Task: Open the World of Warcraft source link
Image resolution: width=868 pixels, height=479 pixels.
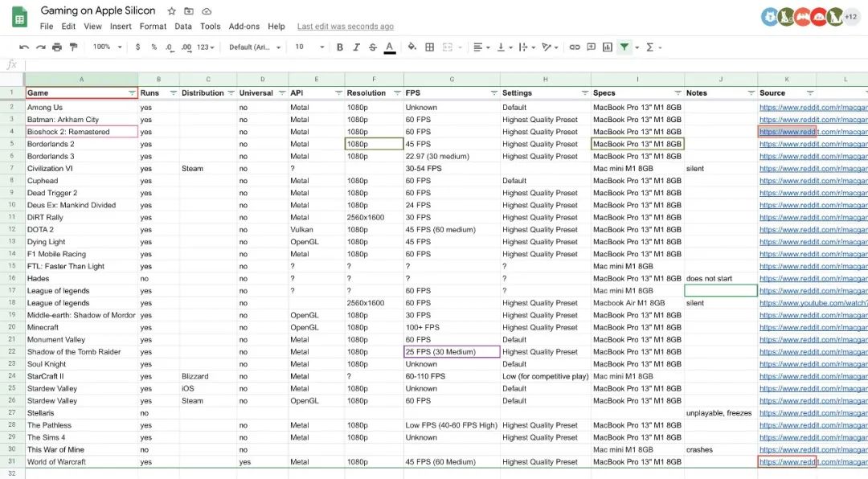Action: pyautogui.click(x=813, y=462)
